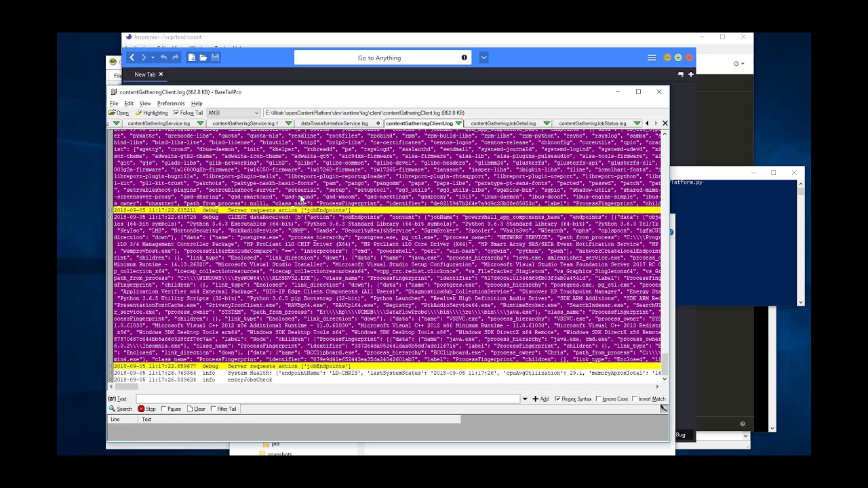Open a log file with Open button
The image size is (868, 488).
click(x=119, y=113)
